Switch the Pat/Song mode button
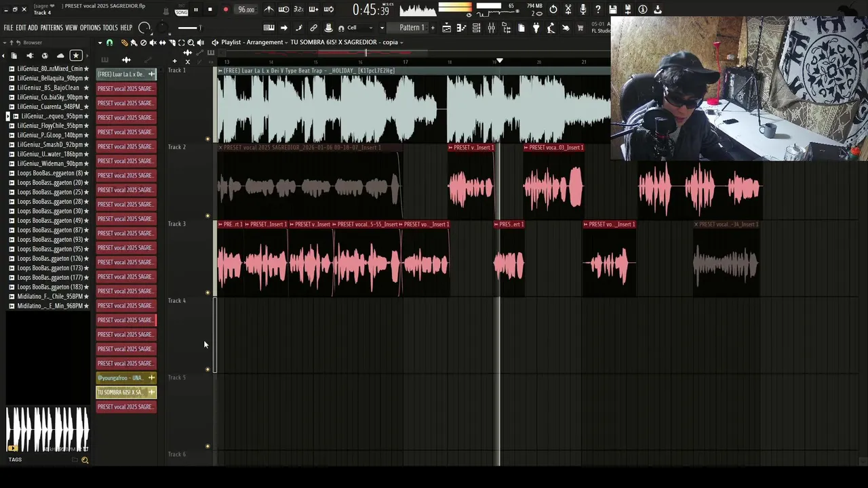This screenshot has height=488, width=868. (x=181, y=10)
